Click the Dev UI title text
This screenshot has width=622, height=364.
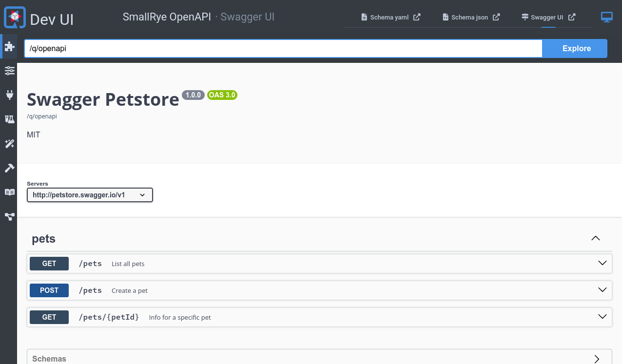point(52,19)
